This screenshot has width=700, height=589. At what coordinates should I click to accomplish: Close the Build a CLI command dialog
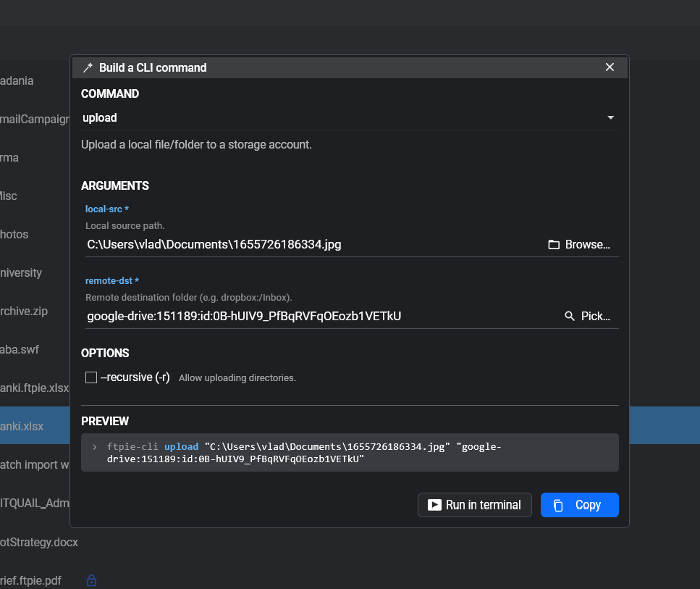point(610,67)
